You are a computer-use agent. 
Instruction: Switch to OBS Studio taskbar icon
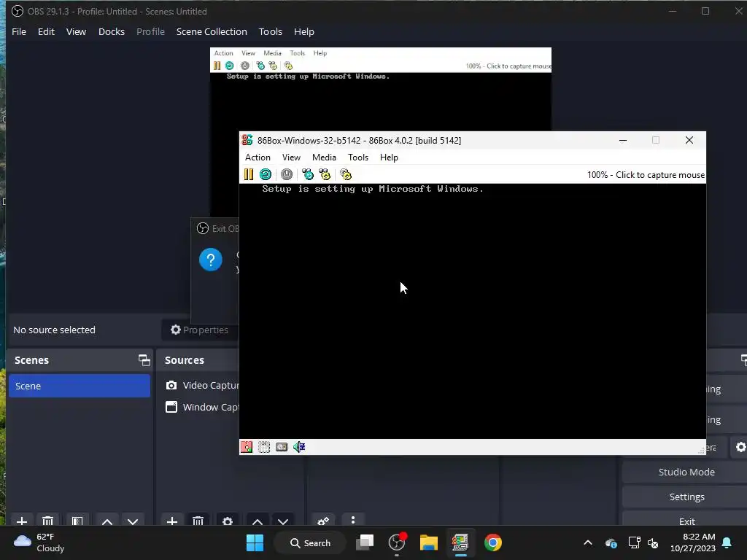[397, 542]
